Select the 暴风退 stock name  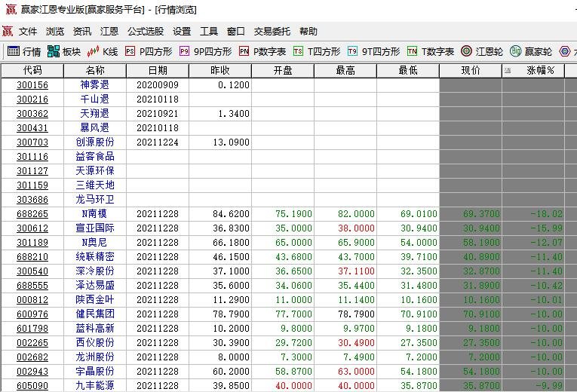tap(95, 127)
